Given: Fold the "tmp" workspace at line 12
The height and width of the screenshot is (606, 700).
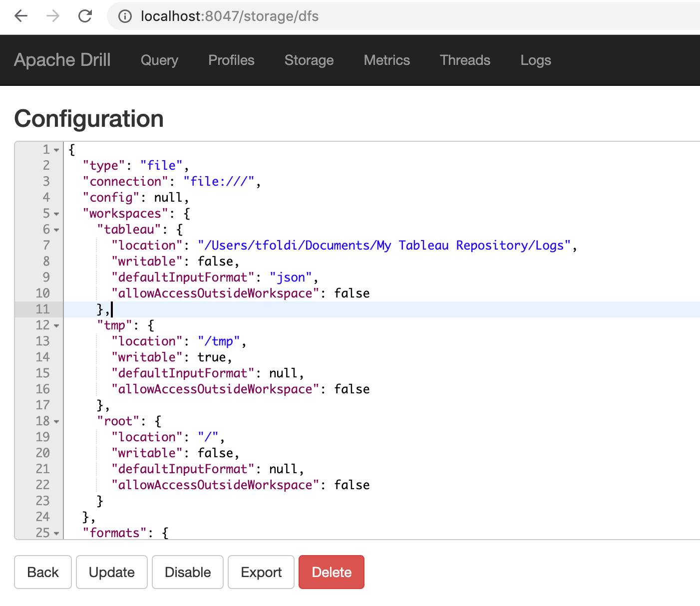Looking at the screenshot, I should pos(56,325).
